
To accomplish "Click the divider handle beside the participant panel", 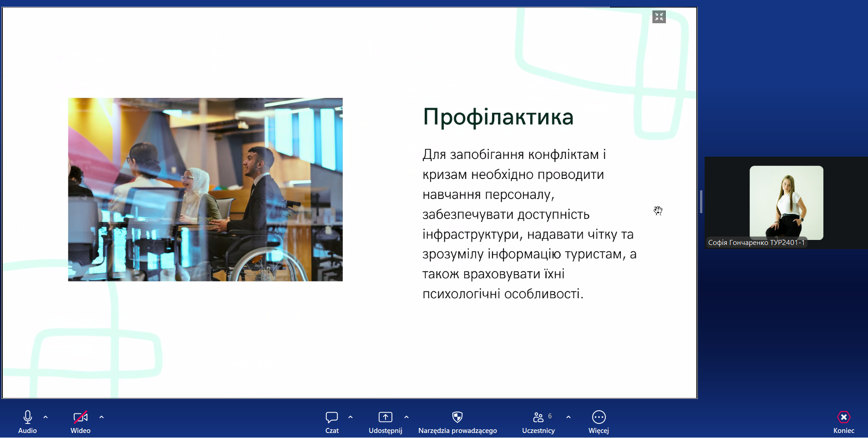I will pyautogui.click(x=701, y=202).
